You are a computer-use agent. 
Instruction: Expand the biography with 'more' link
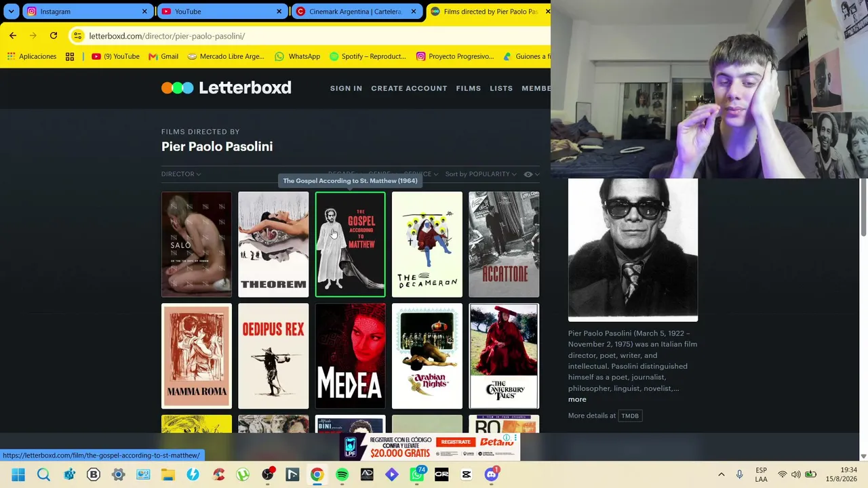pyautogui.click(x=577, y=399)
